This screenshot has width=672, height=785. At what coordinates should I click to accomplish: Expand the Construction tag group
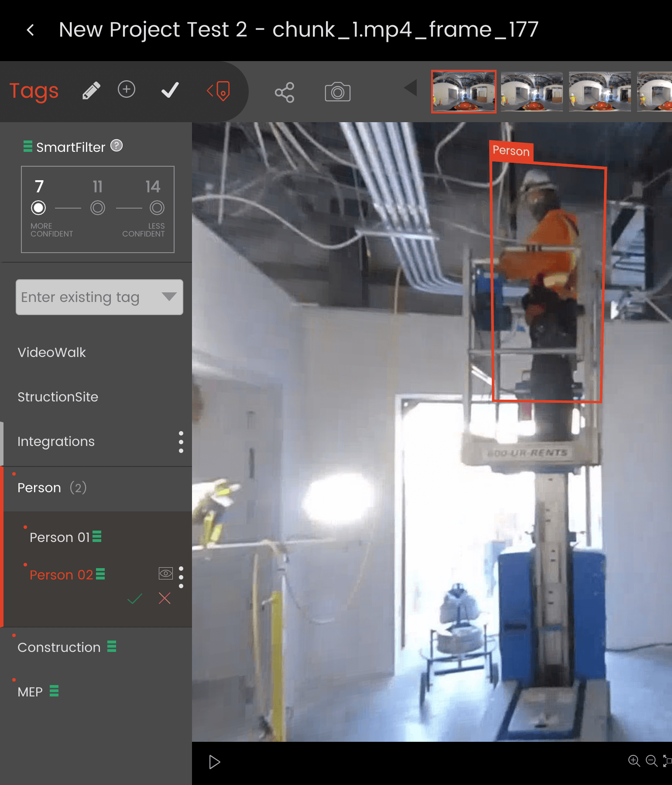[x=59, y=647]
